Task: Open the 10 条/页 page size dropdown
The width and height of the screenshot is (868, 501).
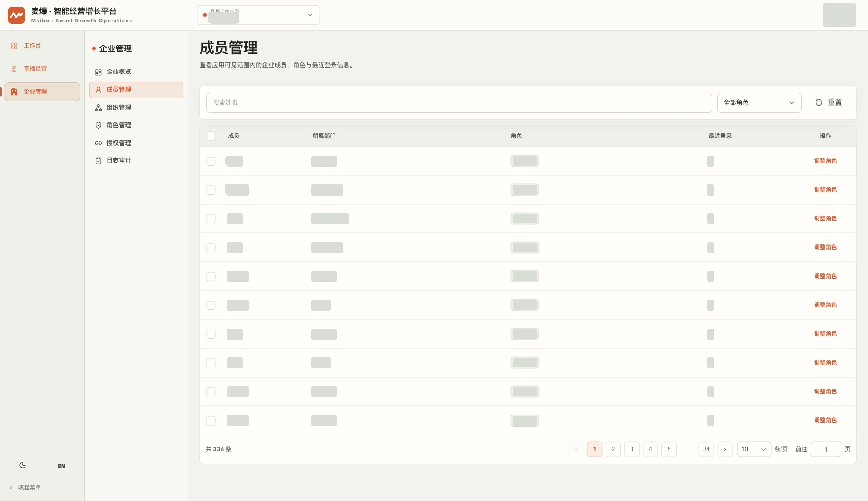Action: [754, 449]
